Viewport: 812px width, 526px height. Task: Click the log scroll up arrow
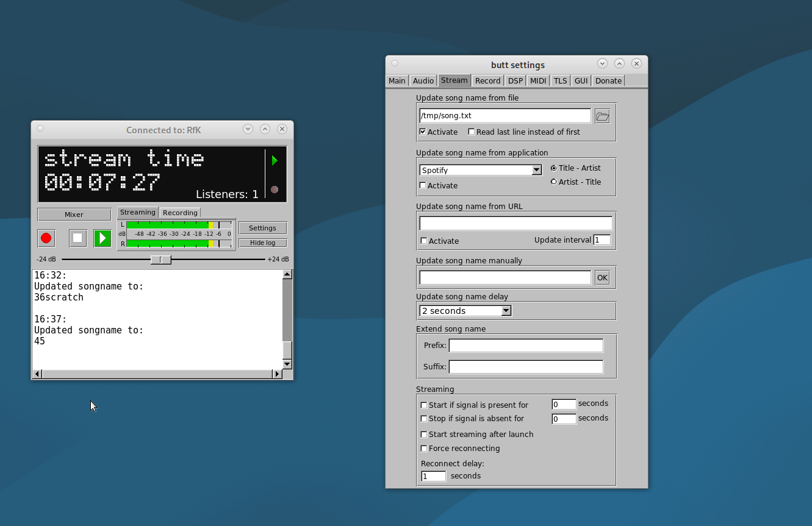tap(287, 275)
